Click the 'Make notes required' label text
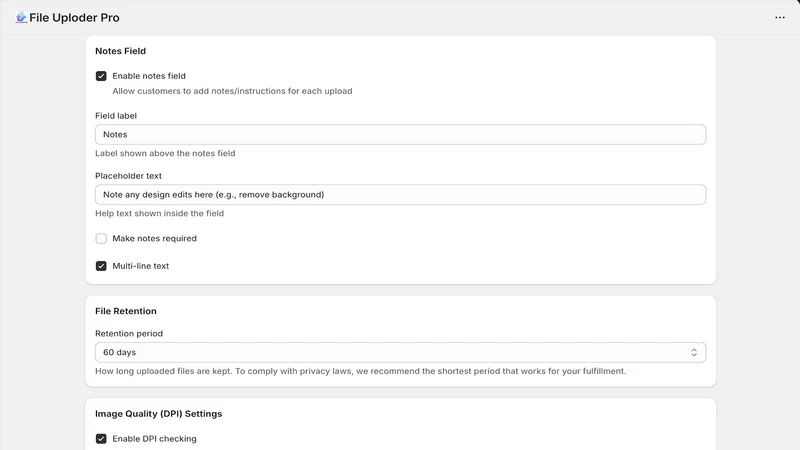This screenshot has width=800, height=450. [x=155, y=238]
